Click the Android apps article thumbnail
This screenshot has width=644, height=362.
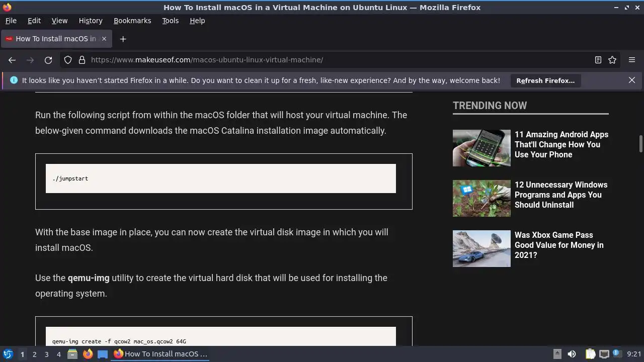[481, 148]
